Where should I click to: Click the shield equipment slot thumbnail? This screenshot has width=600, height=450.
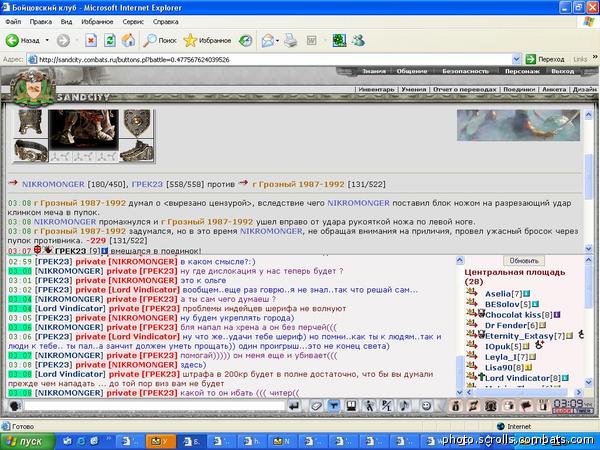(x=137, y=122)
